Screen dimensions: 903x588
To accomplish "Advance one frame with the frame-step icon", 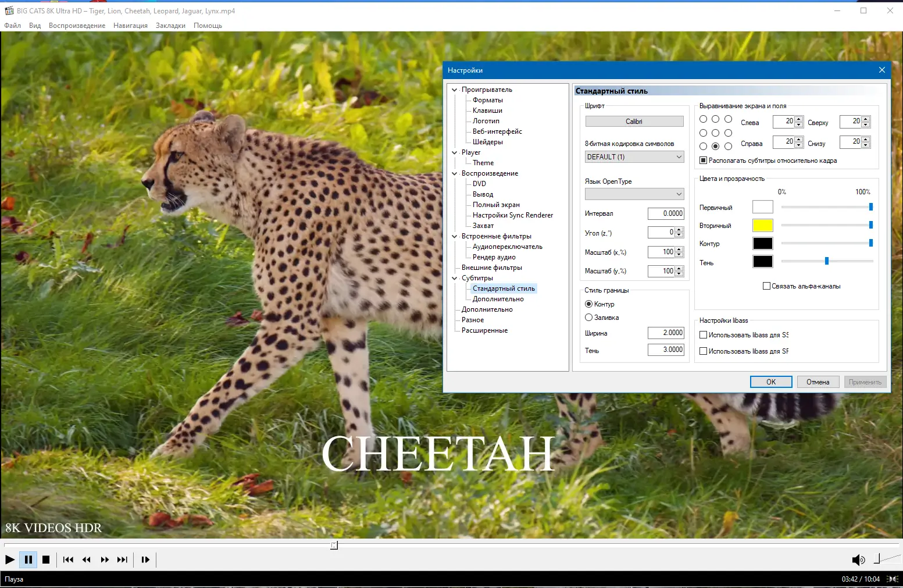I will 145,560.
